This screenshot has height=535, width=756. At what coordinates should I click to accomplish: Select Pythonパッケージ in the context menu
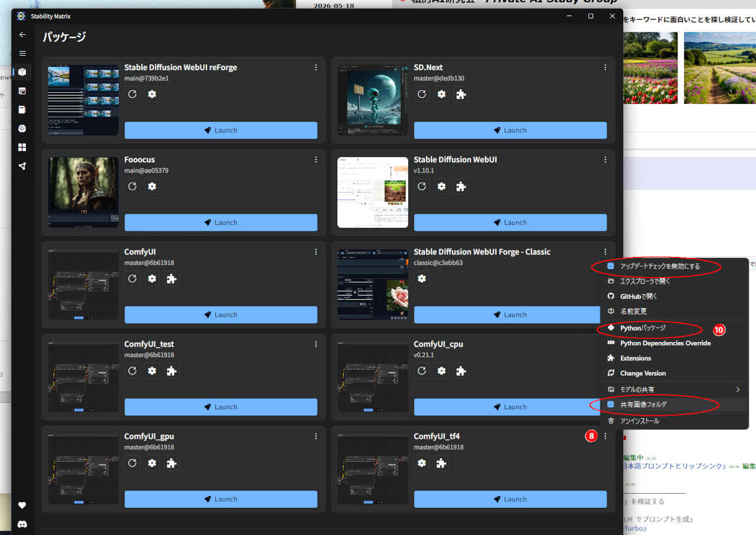(674, 328)
